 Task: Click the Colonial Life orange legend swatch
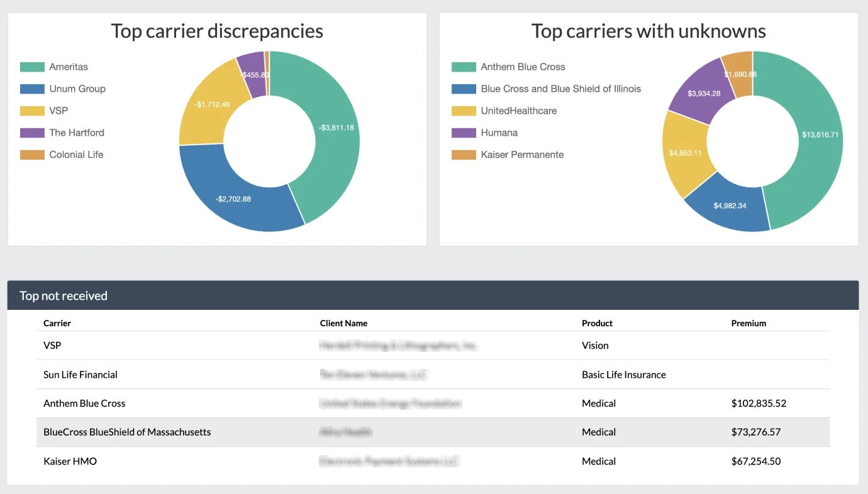[32, 155]
